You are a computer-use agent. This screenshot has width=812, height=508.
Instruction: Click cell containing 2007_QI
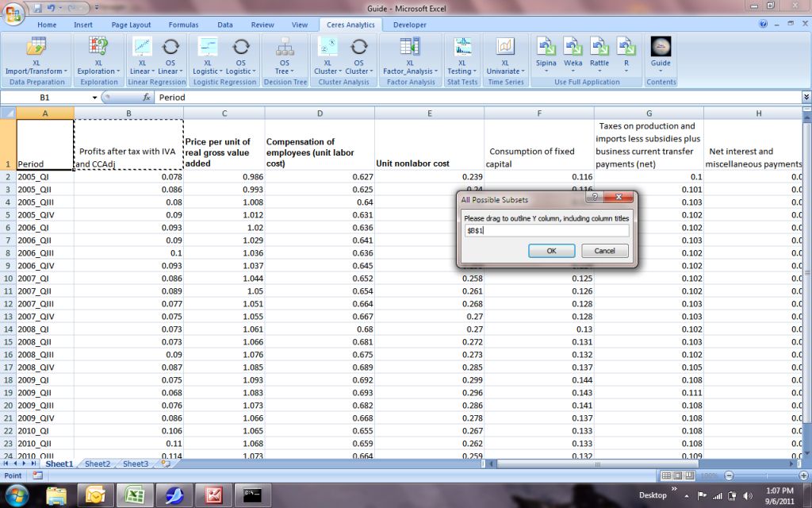click(45, 279)
